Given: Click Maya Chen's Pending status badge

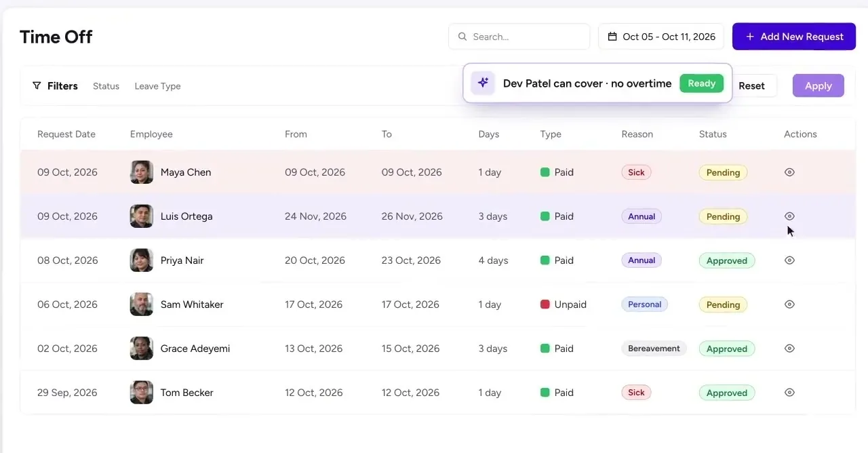Looking at the screenshot, I should [x=723, y=173].
